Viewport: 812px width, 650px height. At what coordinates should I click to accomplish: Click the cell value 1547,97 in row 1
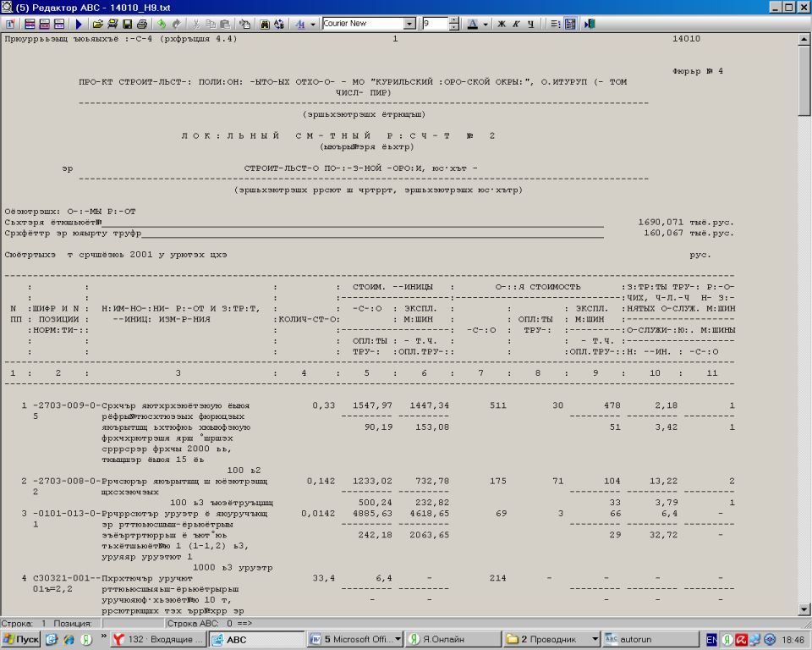coord(372,405)
